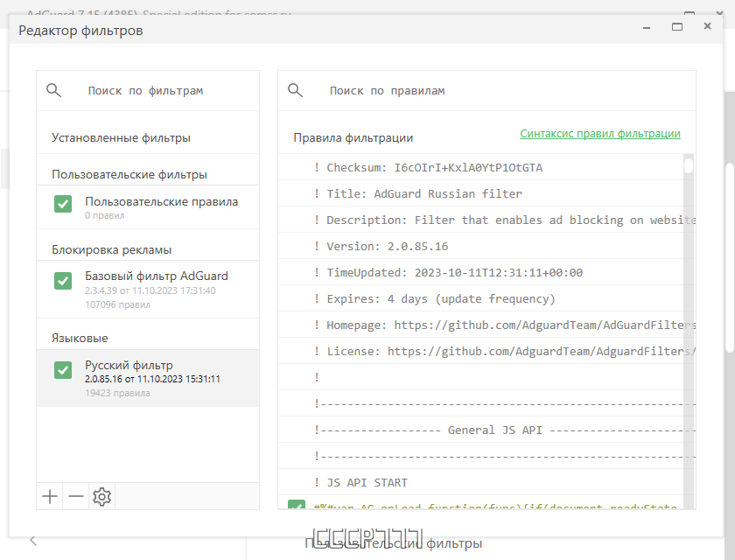
Task: Toggle the checkbox of the partly visible green rule
Action: 297,505
